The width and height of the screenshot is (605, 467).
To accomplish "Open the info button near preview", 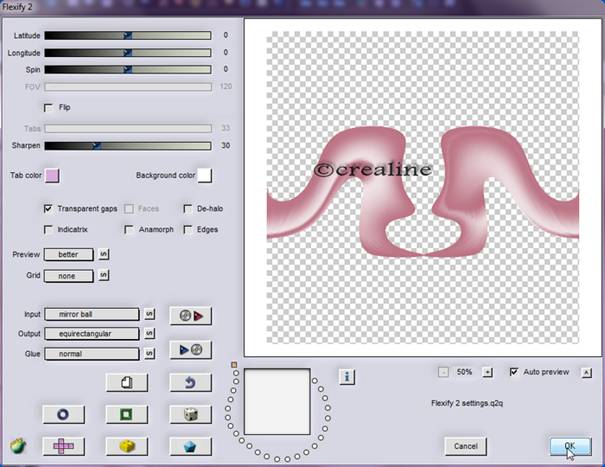I will 348,377.
